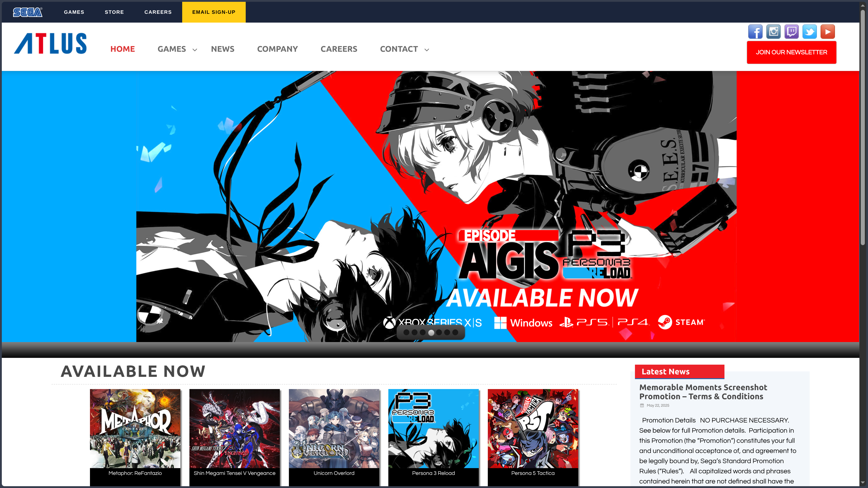Select the sixth slideshow dot
The width and height of the screenshot is (868, 488).
click(447, 332)
